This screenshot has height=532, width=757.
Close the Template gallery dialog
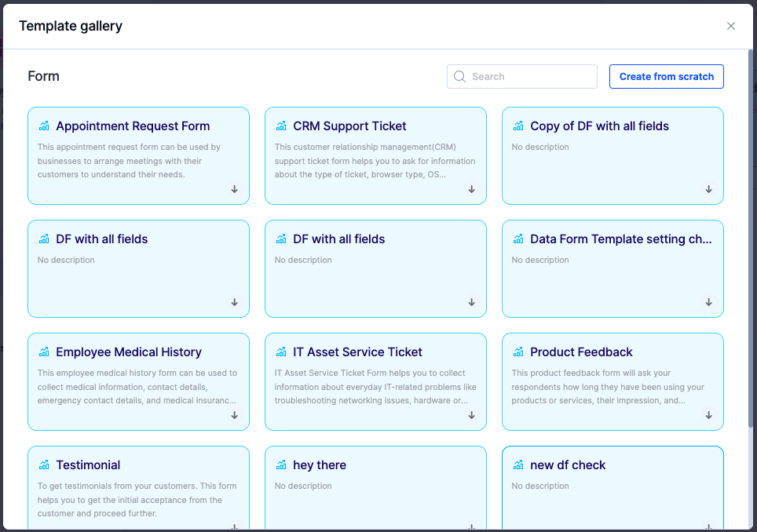point(731,26)
